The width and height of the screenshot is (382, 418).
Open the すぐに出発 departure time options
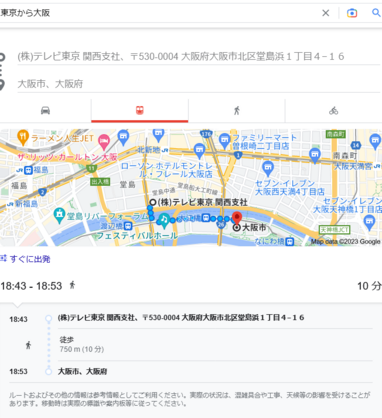point(25,259)
